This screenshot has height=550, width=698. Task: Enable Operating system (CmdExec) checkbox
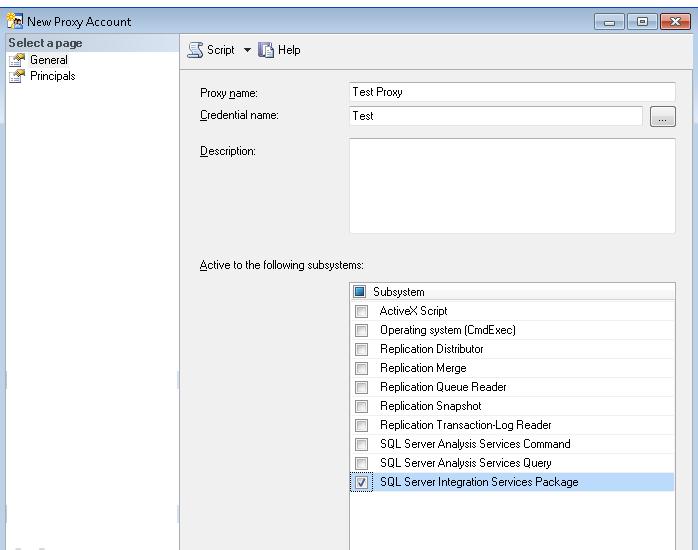361,330
